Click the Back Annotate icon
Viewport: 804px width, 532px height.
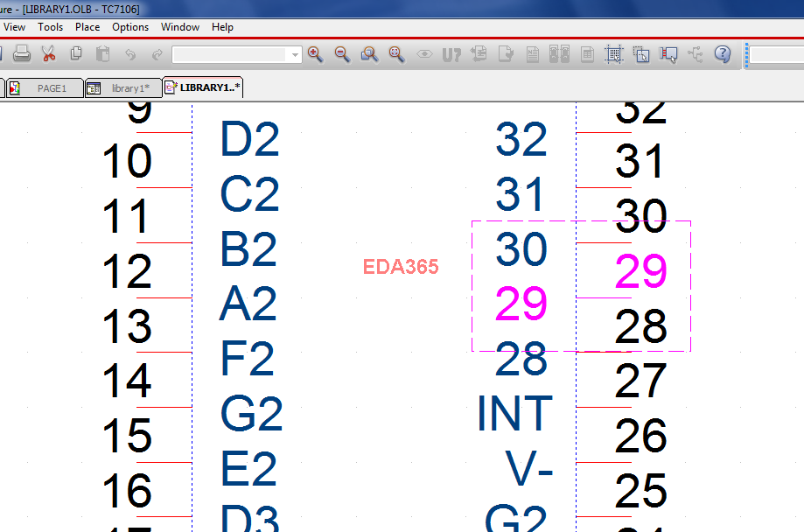[x=479, y=53]
